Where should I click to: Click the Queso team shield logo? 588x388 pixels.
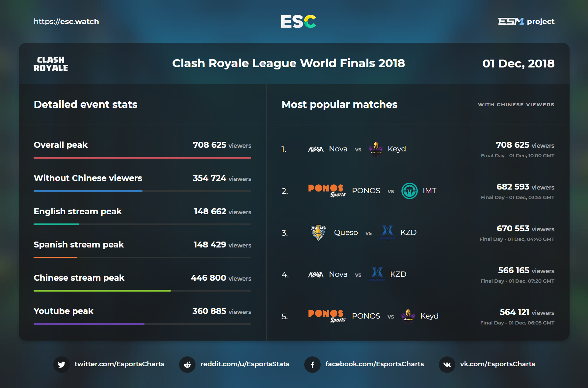318,232
